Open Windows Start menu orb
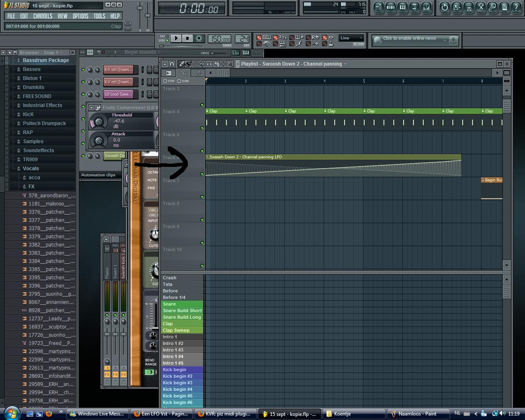The width and height of the screenshot is (525, 420). pyautogui.click(x=11, y=413)
